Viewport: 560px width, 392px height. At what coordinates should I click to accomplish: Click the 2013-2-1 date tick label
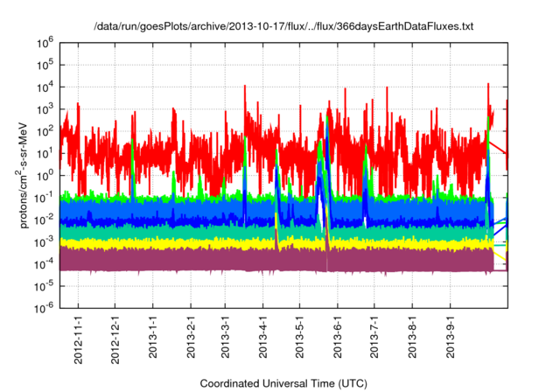point(191,337)
